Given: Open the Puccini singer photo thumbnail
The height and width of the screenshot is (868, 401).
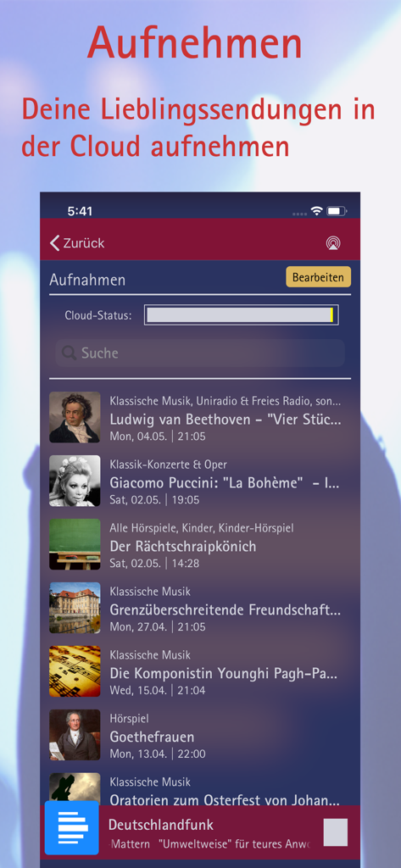Looking at the screenshot, I should (75, 481).
